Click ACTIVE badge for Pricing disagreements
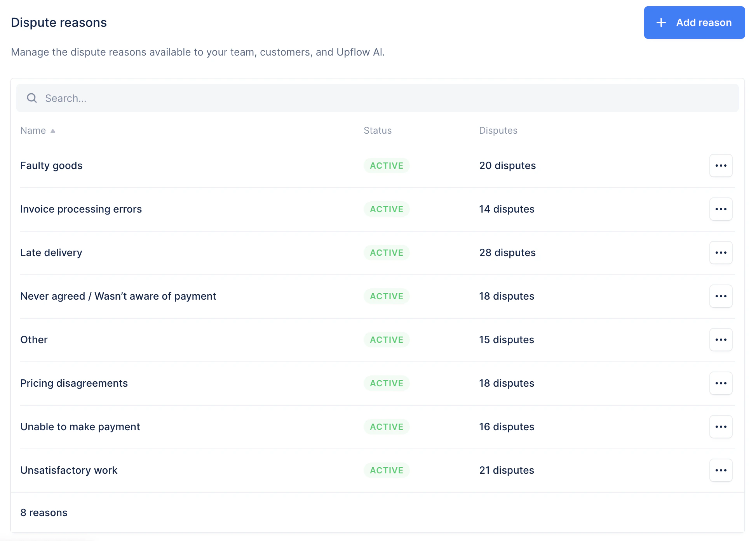The height and width of the screenshot is (541, 756). point(387,383)
